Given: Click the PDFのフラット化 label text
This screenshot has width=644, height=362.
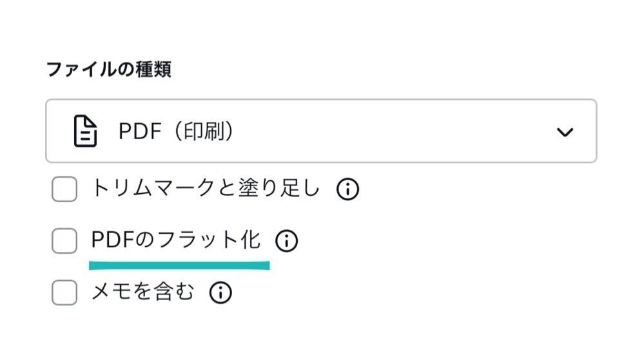Looking at the screenshot, I should click(x=176, y=240).
